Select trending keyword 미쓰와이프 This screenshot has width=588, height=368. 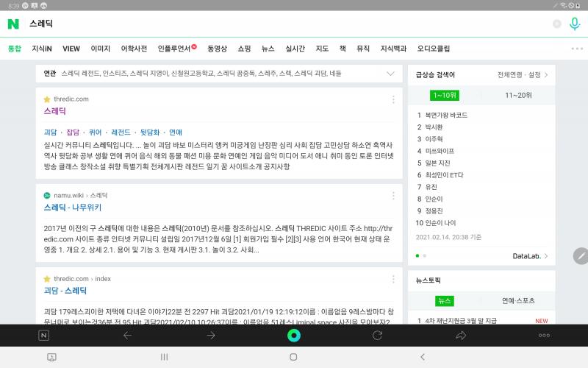click(x=440, y=152)
